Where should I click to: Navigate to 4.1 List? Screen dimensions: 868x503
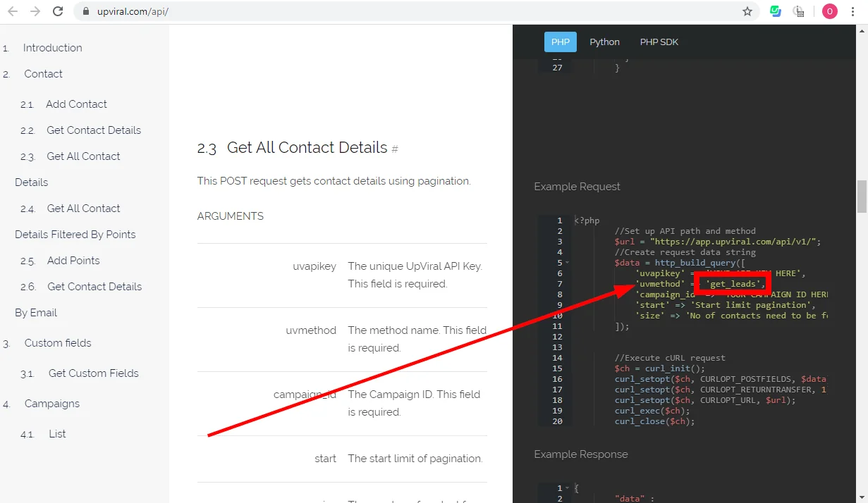click(x=57, y=434)
